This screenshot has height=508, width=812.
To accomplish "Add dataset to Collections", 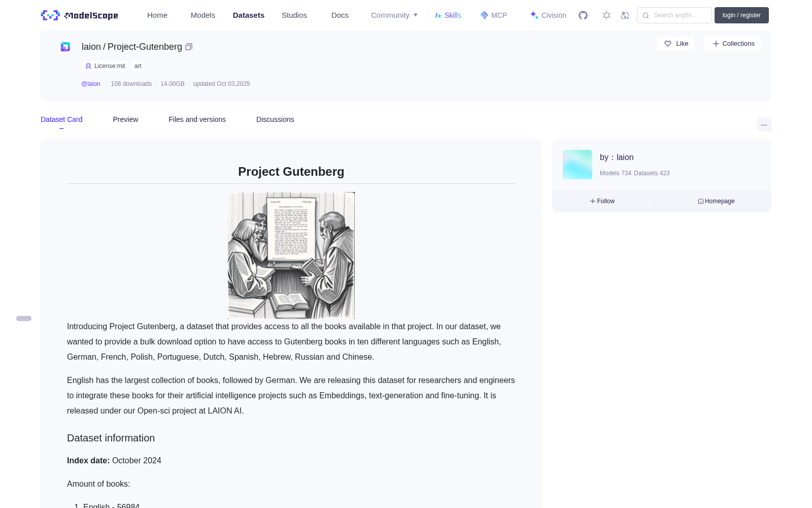I will click(x=733, y=44).
